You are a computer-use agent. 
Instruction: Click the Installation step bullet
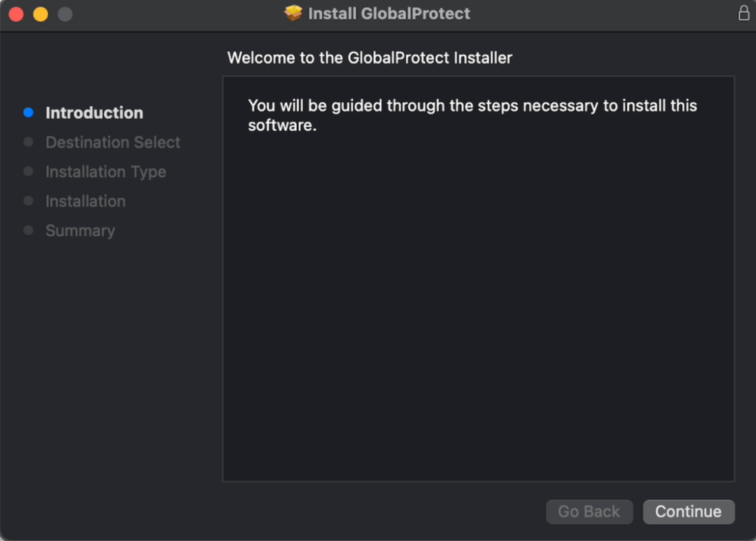tap(29, 201)
